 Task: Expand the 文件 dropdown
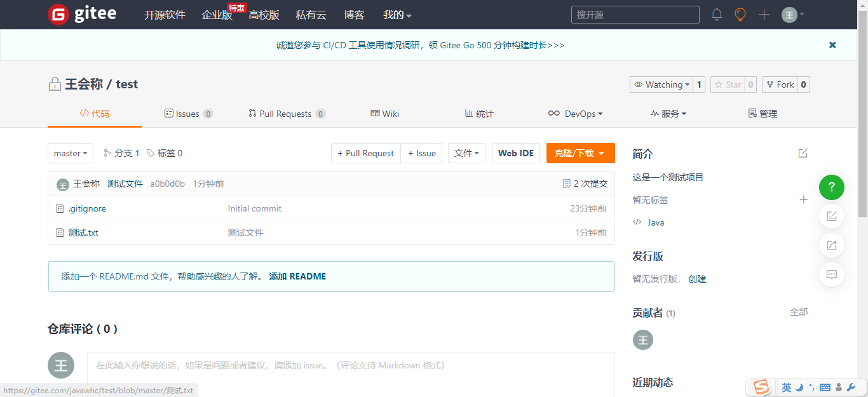pos(467,153)
